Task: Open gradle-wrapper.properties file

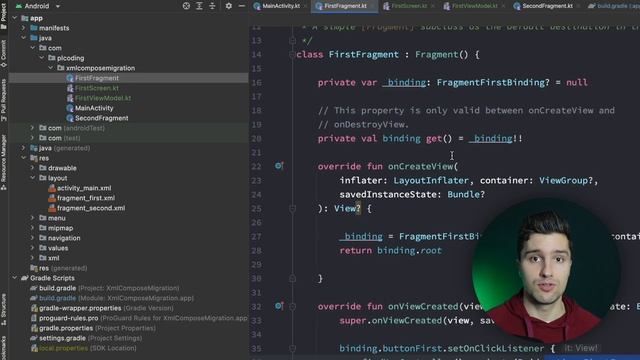Action: (102, 308)
